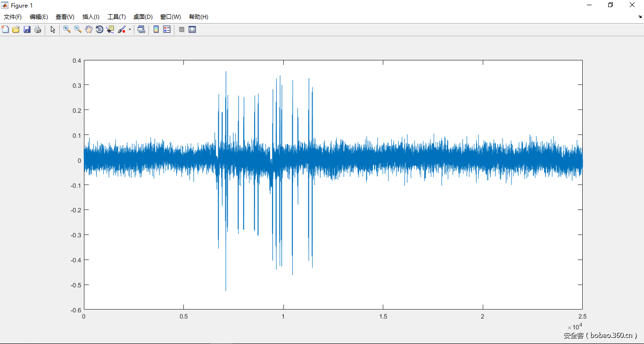Print the figure using the printer icon
Screen dimensions: 644x344
[x=38, y=29]
